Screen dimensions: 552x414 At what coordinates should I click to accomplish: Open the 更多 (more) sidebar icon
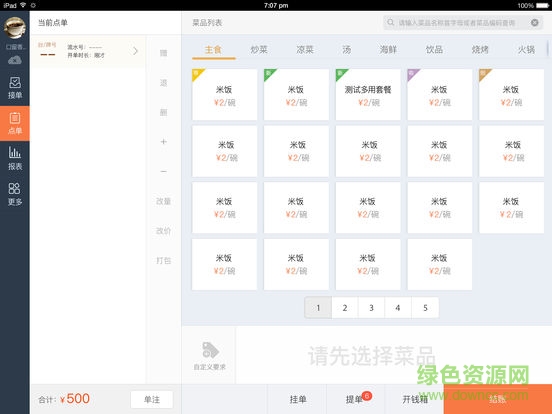click(15, 194)
